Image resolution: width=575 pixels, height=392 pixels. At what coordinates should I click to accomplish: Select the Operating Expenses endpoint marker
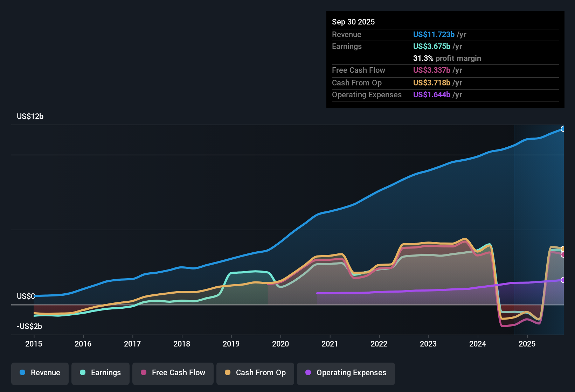tap(563, 280)
